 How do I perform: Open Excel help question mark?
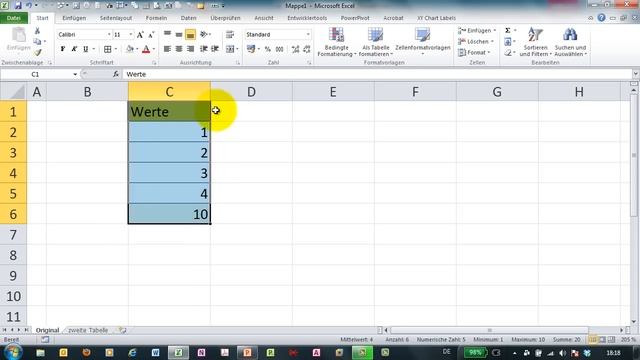click(x=601, y=18)
